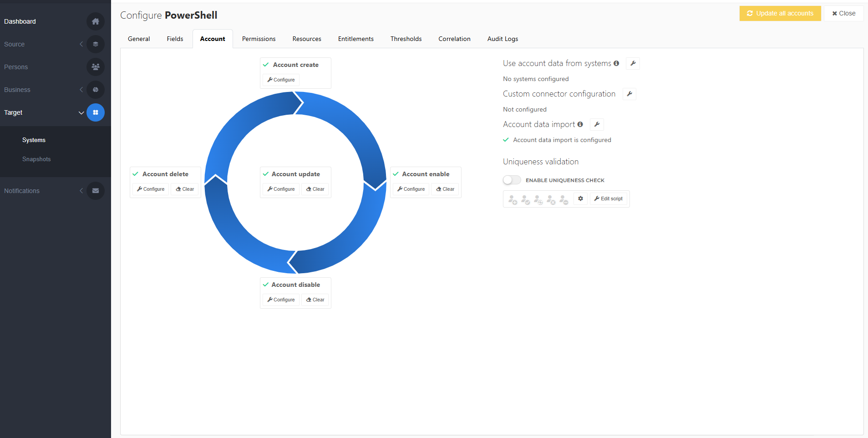Open the Resources tab

click(307, 39)
